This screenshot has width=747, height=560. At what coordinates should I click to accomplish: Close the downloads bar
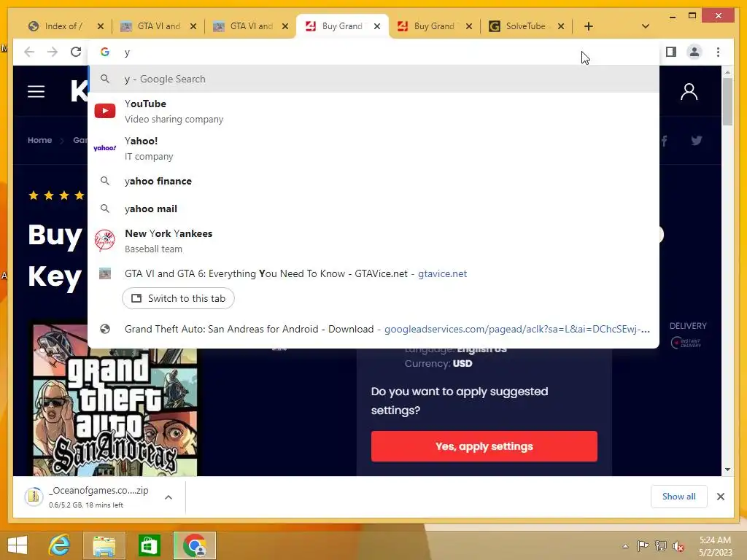click(x=721, y=497)
